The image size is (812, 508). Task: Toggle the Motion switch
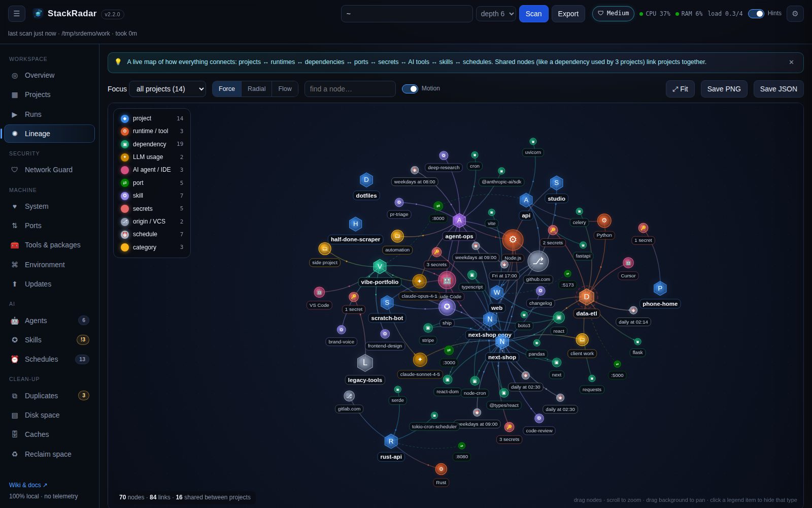click(410, 89)
